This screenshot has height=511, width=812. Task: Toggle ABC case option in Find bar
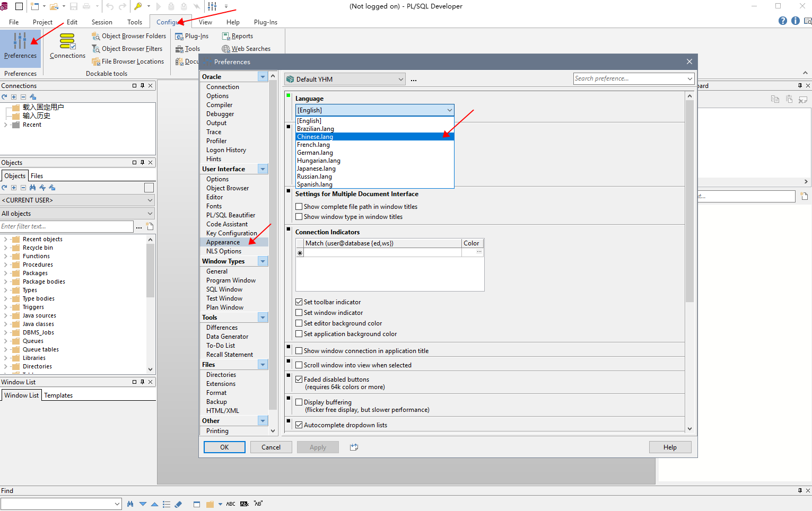[x=231, y=504]
